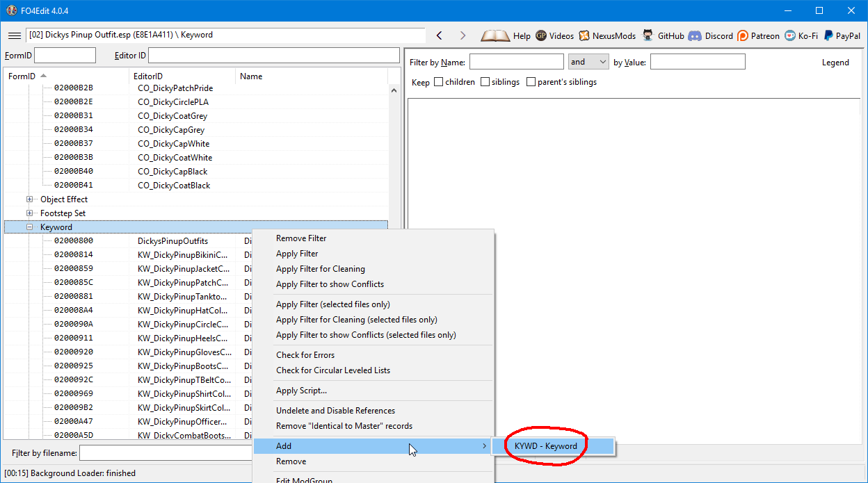
Task: Collapse the Keyword tree node
Action: coord(30,227)
